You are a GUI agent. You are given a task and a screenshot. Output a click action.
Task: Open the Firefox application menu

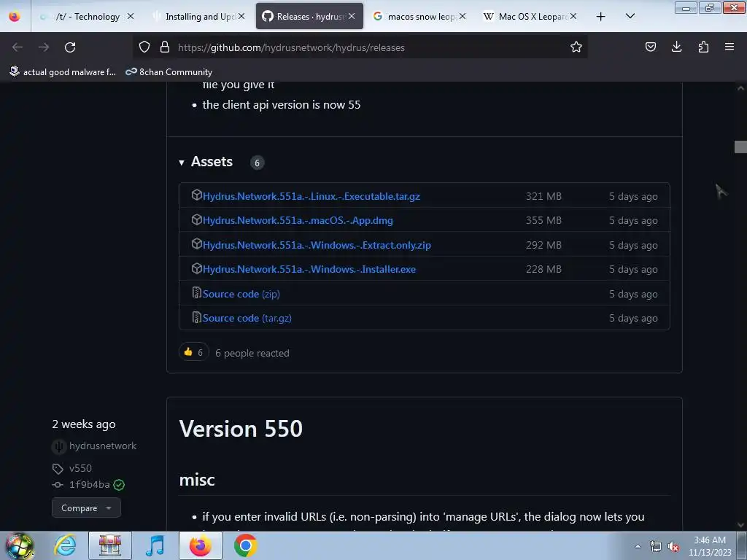[729, 47]
